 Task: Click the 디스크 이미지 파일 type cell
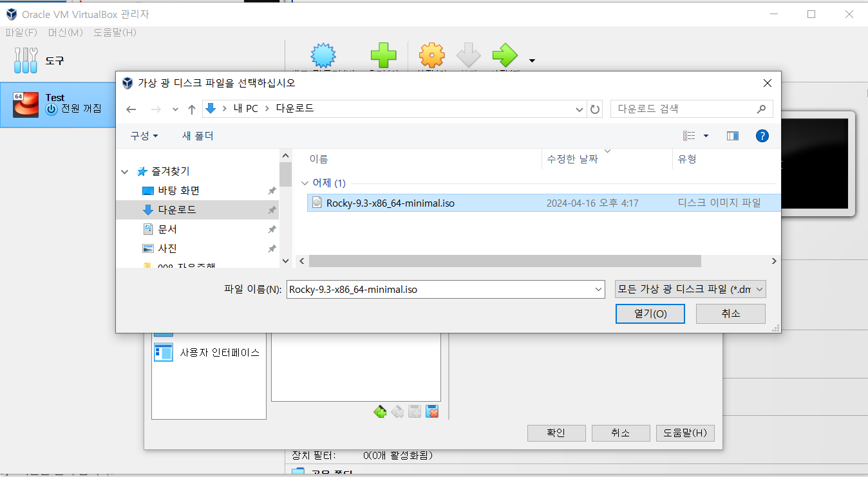click(x=719, y=203)
